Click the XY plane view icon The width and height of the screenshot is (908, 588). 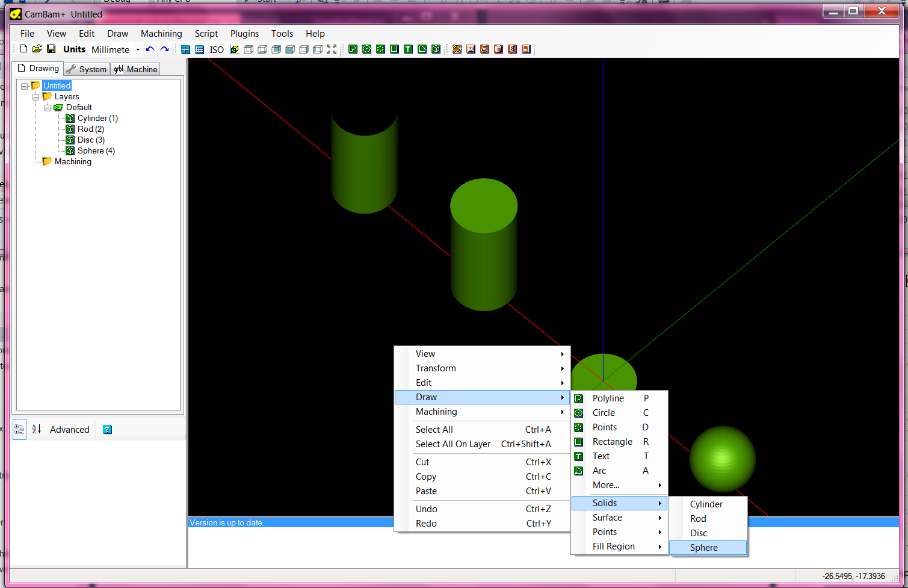tap(235, 49)
